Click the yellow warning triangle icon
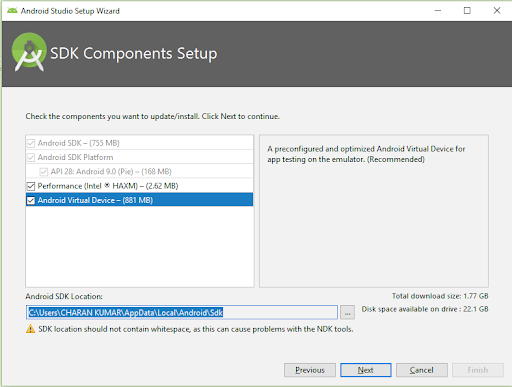512x387 pixels. tap(30, 329)
